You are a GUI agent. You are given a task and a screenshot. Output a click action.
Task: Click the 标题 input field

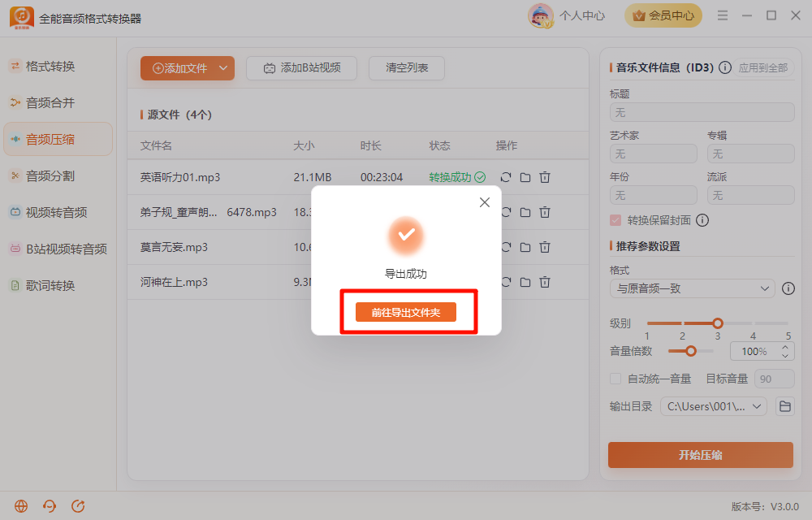click(702, 112)
